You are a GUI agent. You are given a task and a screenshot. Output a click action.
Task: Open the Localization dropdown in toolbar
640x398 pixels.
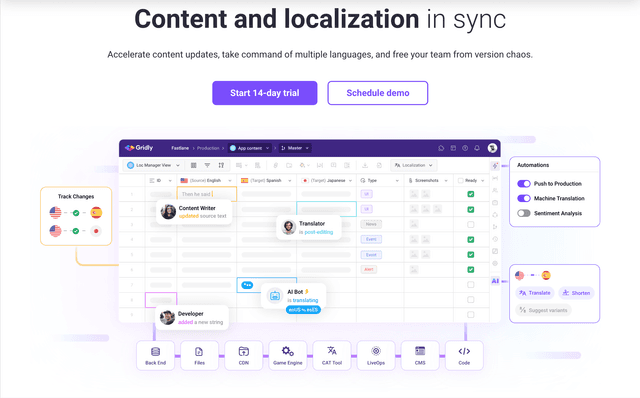point(413,165)
